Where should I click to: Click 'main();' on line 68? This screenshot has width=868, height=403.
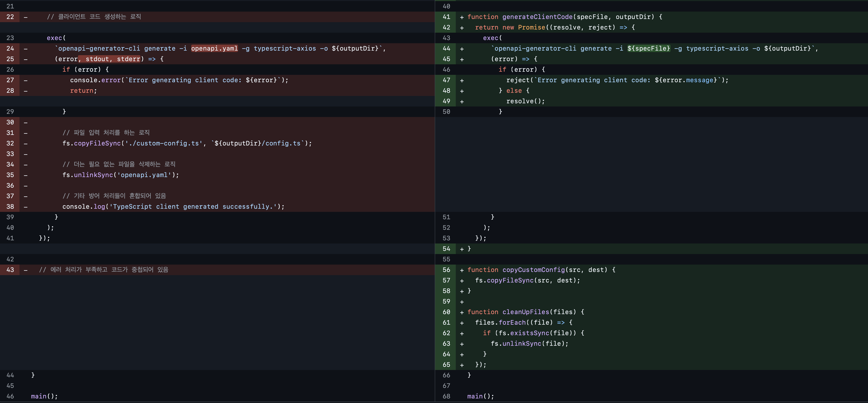tap(481, 396)
